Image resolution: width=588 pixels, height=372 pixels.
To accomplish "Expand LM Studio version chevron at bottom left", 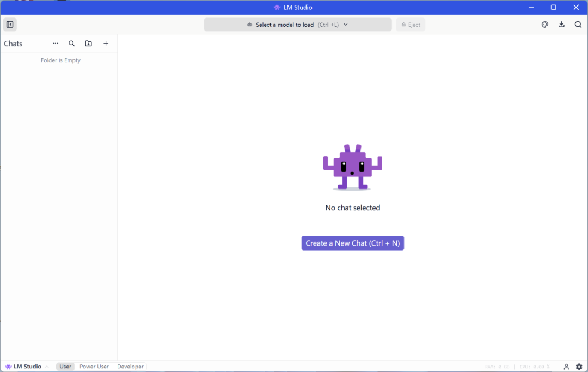I will pyautogui.click(x=47, y=367).
